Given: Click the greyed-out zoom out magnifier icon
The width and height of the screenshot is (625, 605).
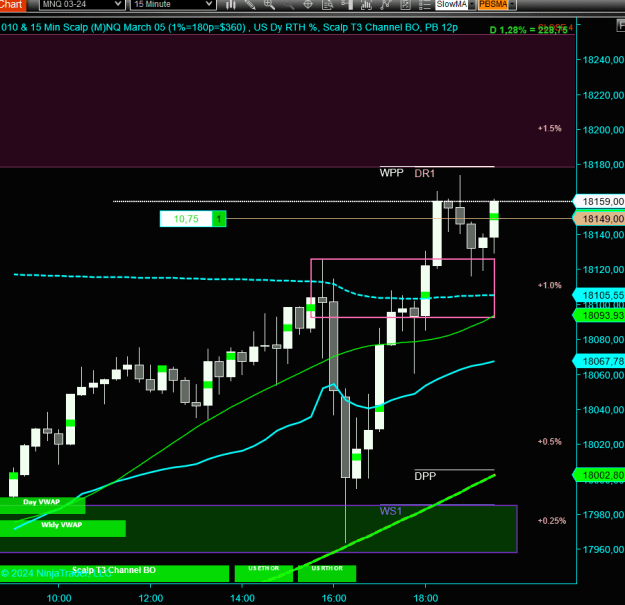Looking at the screenshot, I should (289, 4).
